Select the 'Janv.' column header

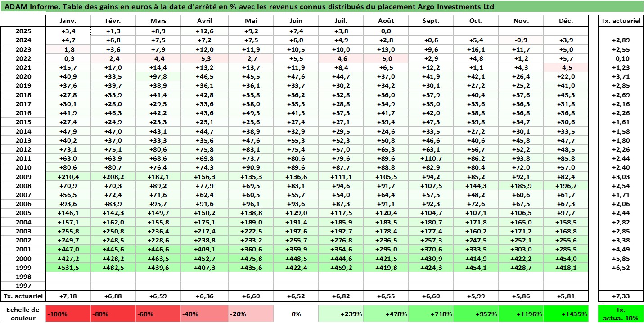(68, 21)
